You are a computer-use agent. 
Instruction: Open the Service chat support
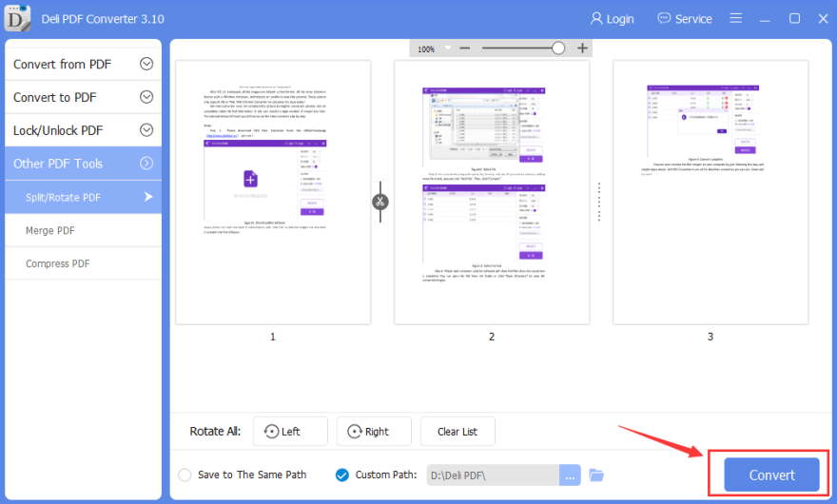684,19
